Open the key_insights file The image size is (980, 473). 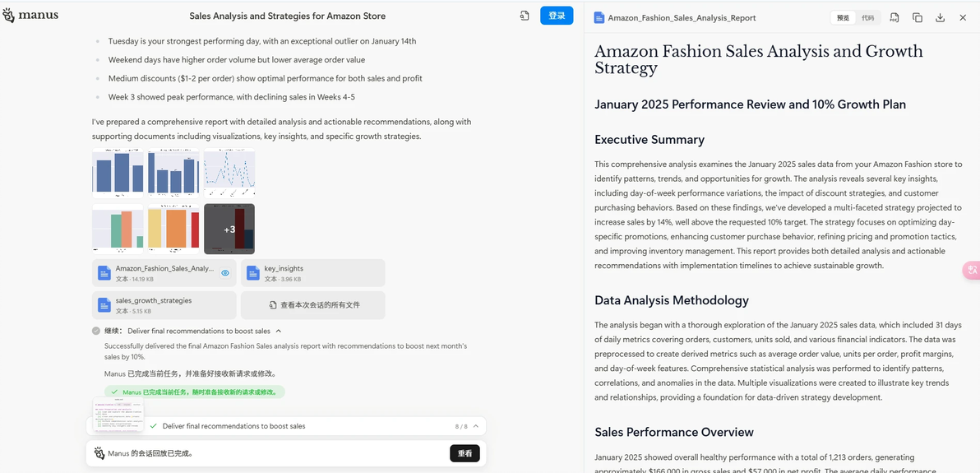(312, 273)
